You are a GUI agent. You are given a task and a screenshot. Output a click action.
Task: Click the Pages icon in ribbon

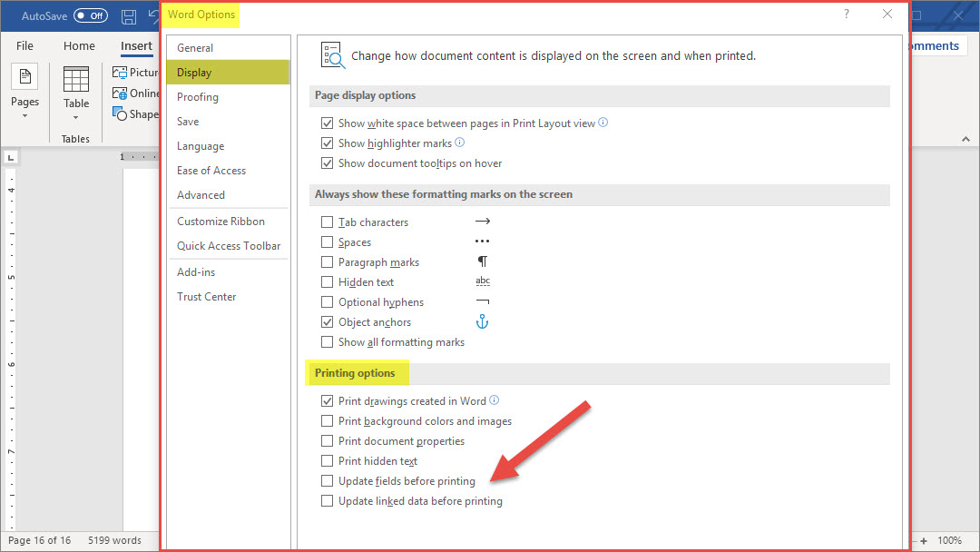(24, 78)
